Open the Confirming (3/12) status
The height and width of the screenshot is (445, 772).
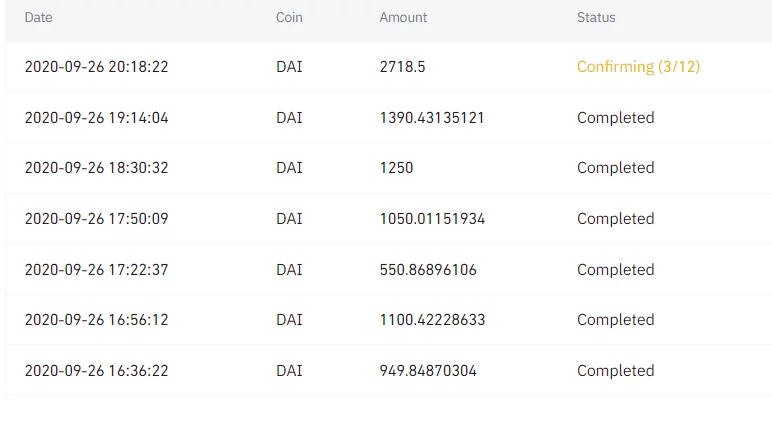[638, 67]
